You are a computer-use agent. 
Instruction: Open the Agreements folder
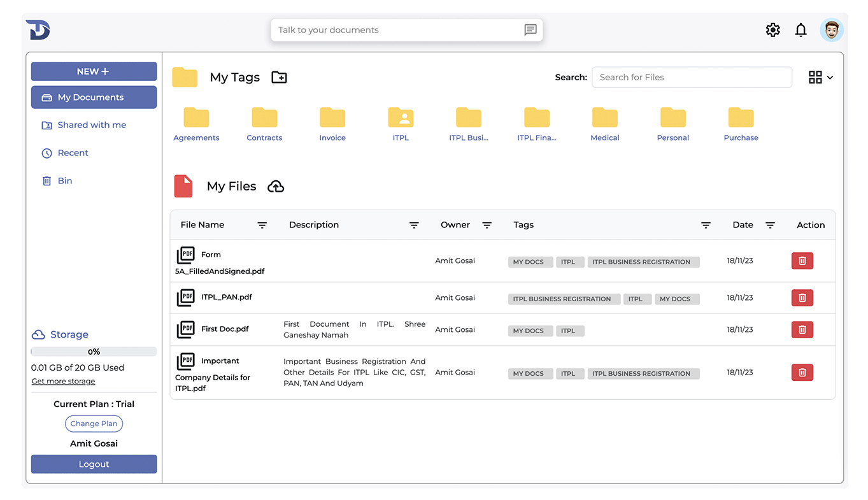pyautogui.click(x=196, y=124)
